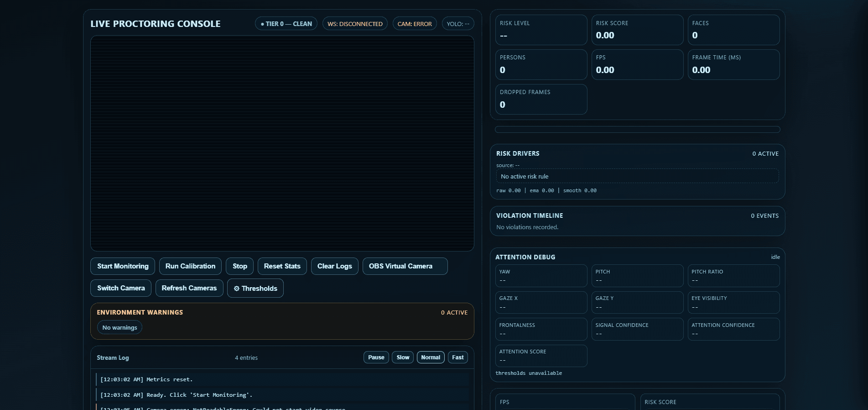Select the ATTENTION CONFIDENCE debug cell
This screenshot has height=410, width=868.
point(734,329)
